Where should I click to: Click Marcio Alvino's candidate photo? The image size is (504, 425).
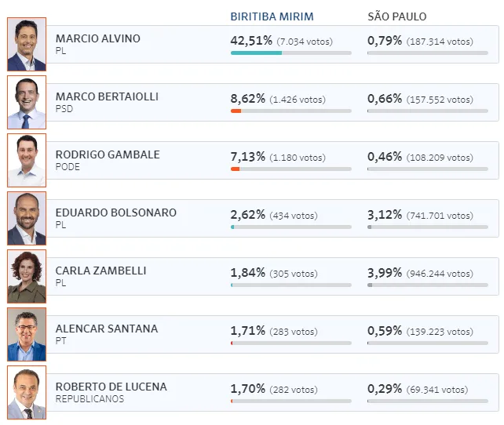[27, 45]
